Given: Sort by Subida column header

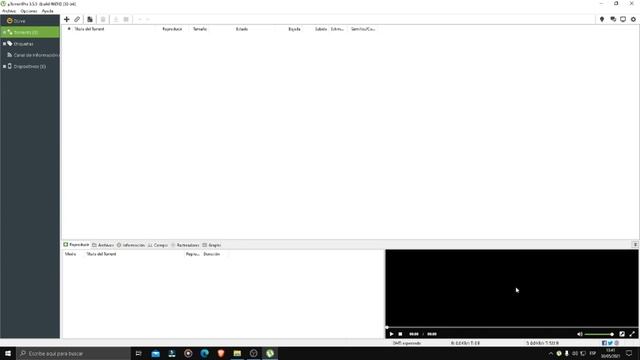Looking at the screenshot, I should pyautogui.click(x=321, y=29).
